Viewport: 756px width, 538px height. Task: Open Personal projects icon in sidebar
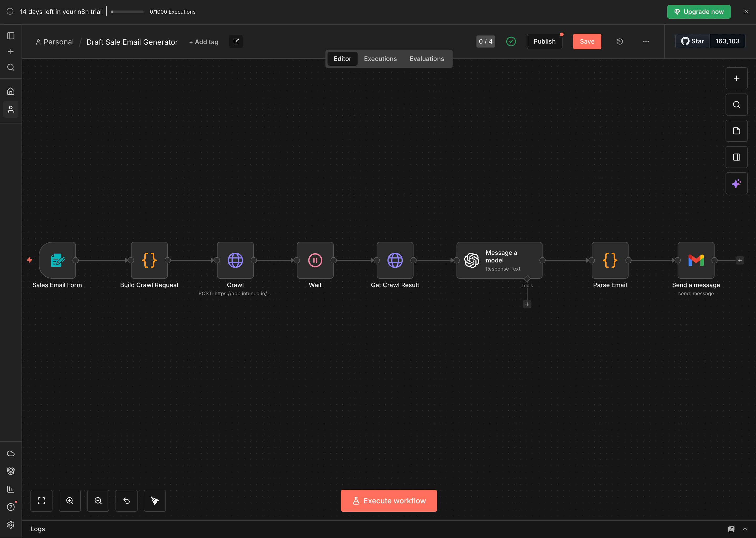10,109
